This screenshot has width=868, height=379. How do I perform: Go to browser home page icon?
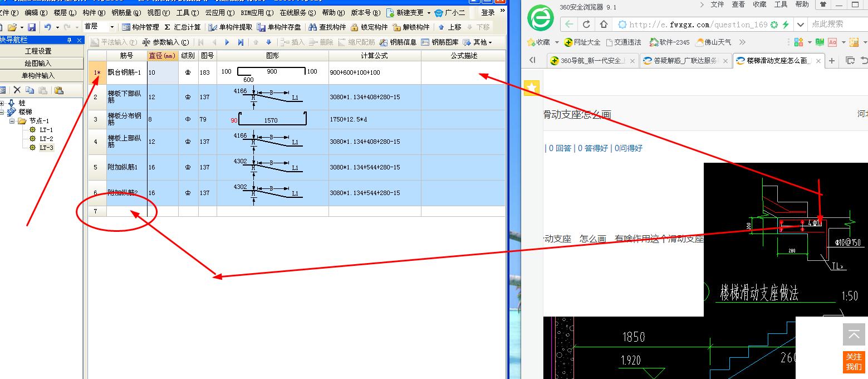click(x=604, y=24)
